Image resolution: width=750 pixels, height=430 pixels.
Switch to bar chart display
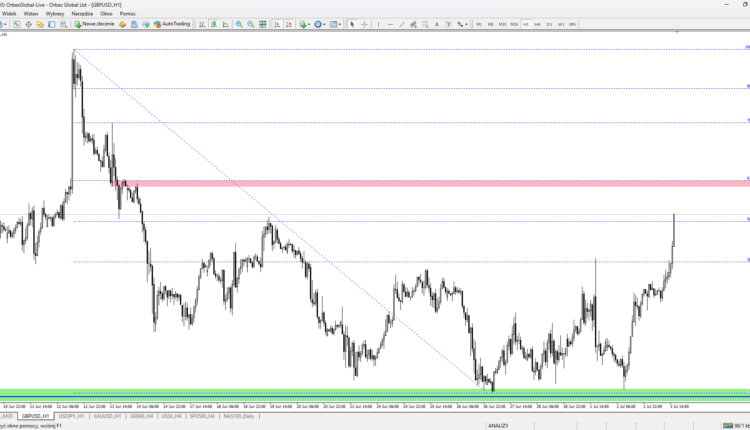click(x=202, y=24)
